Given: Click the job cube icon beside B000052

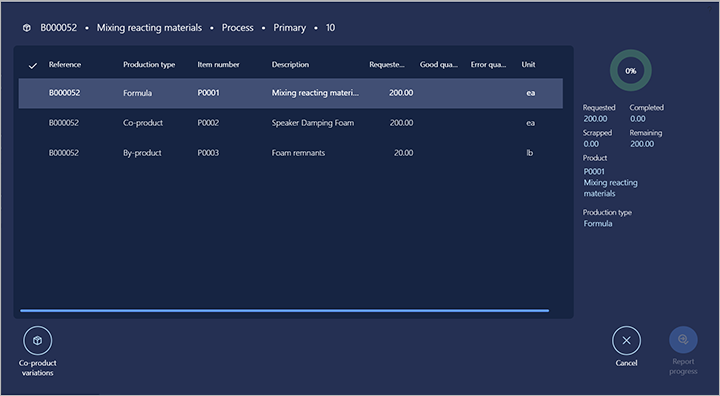Looking at the screenshot, I should (27, 28).
